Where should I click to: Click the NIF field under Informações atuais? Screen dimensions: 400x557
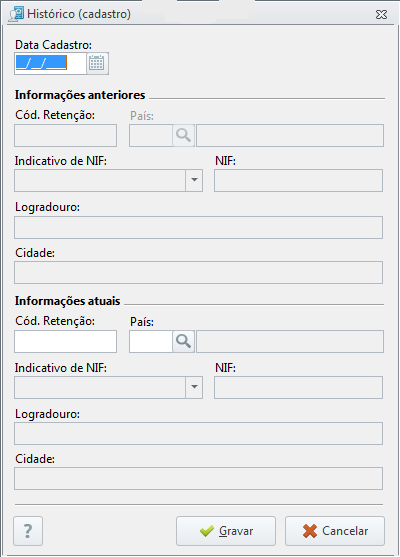click(x=298, y=387)
